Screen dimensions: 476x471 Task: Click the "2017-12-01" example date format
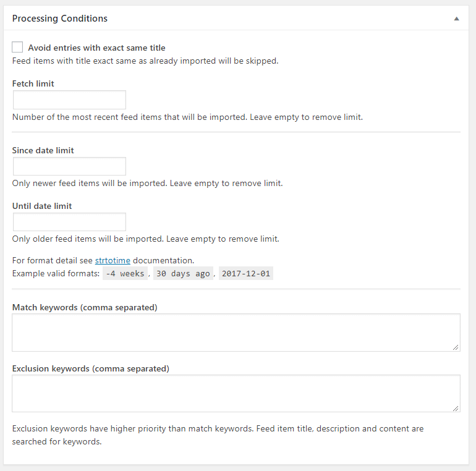[246, 274]
